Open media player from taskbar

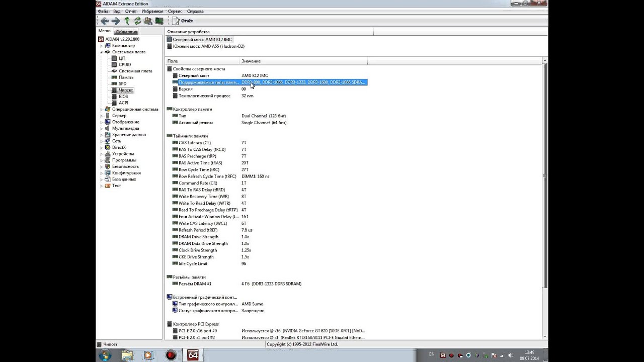148,355
